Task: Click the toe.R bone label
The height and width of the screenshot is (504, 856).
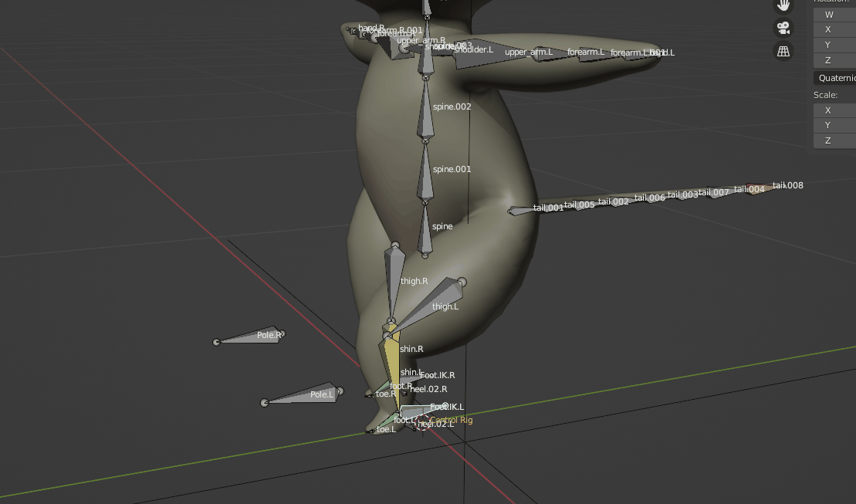Action: coord(386,394)
